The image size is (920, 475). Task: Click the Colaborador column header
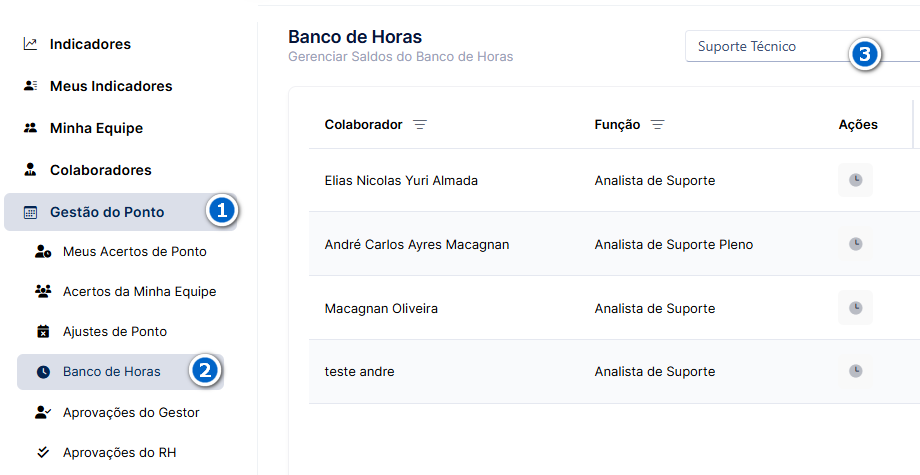[x=363, y=125]
